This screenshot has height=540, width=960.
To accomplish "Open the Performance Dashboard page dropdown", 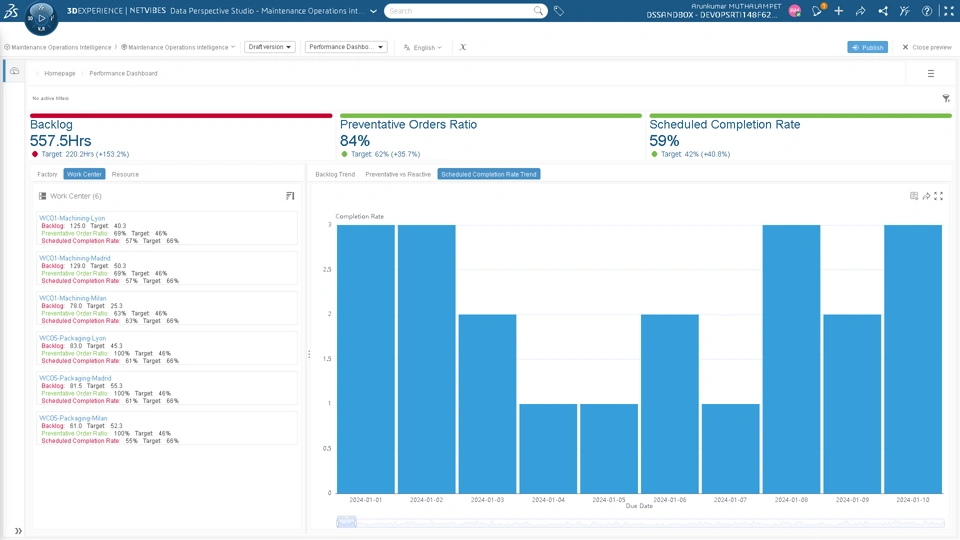I will click(x=346, y=47).
